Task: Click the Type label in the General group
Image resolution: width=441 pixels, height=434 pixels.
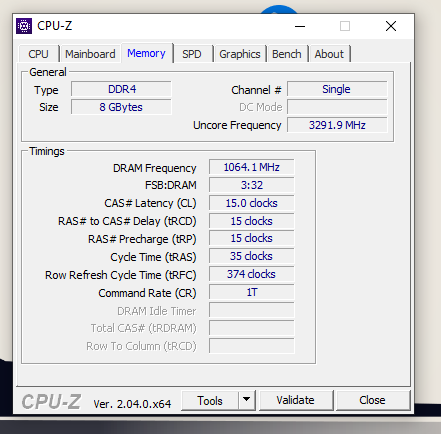Action: pyautogui.click(x=46, y=90)
